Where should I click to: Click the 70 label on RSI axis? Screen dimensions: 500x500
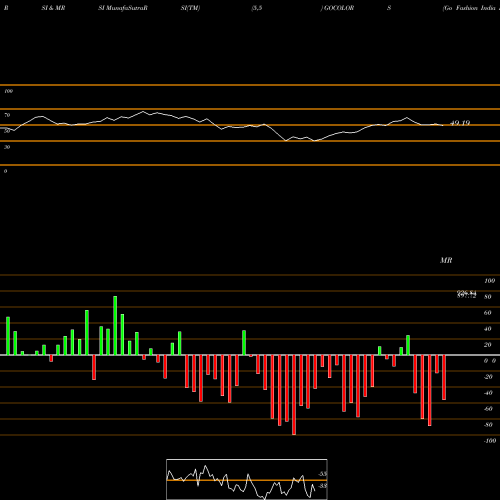coord(7,115)
